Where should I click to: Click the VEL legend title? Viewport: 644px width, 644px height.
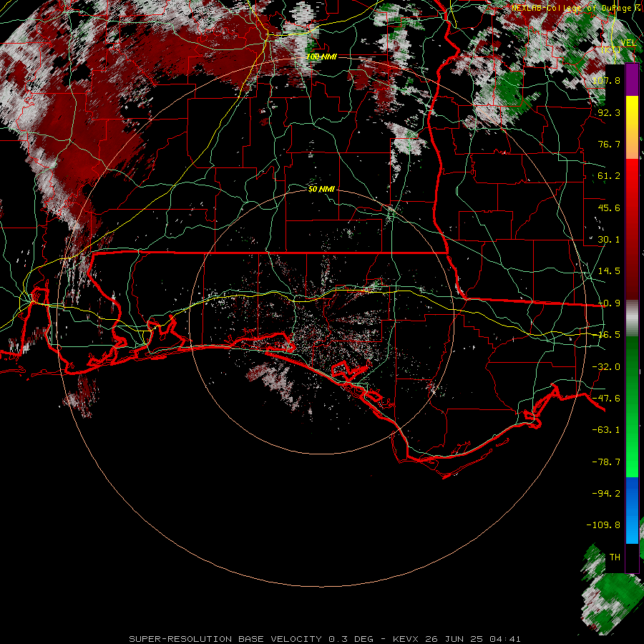[628, 43]
